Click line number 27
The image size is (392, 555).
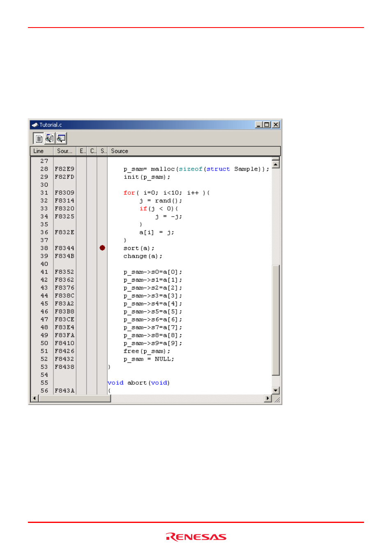point(44,161)
